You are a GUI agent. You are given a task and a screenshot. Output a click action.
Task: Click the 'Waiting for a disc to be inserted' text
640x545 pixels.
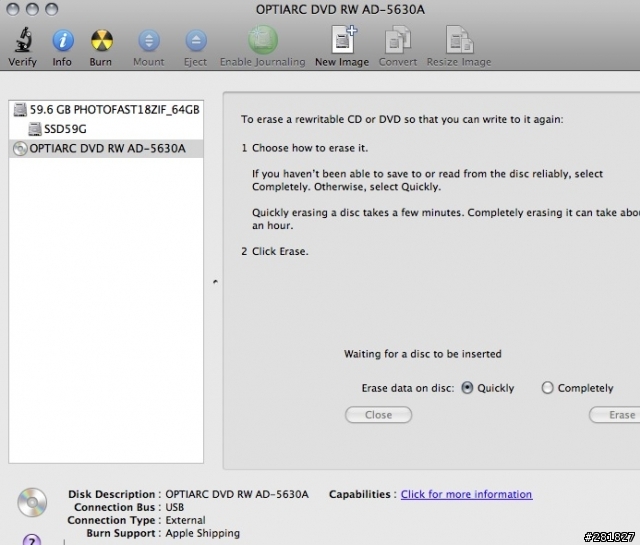422,354
